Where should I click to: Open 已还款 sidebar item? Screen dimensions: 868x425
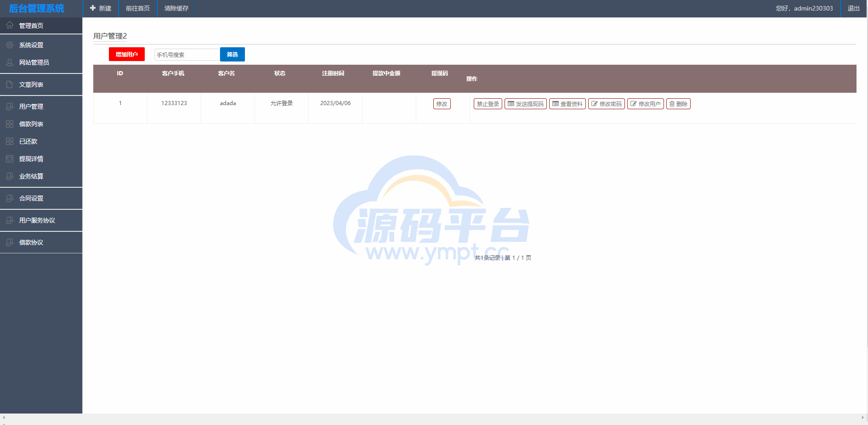pos(41,141)
